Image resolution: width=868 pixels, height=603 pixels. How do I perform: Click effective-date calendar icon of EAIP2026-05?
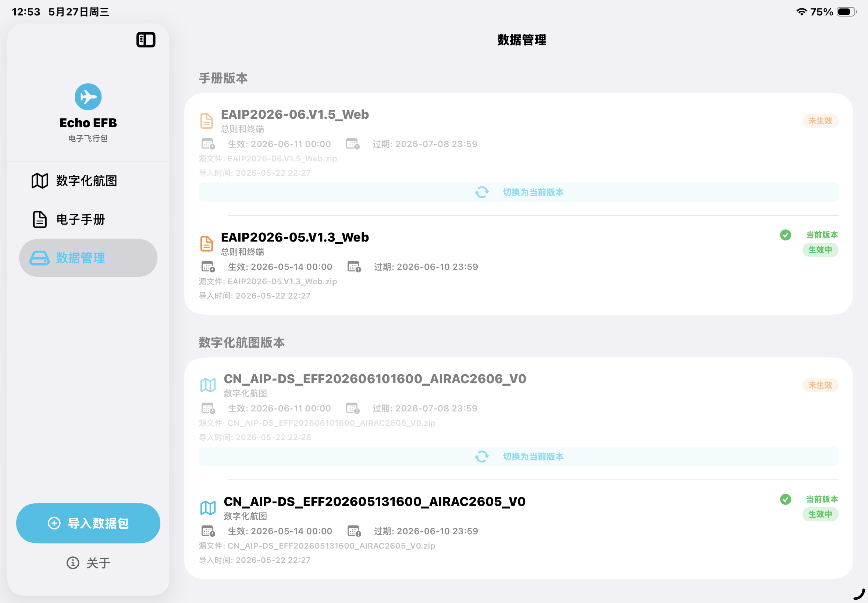point(208,267)
